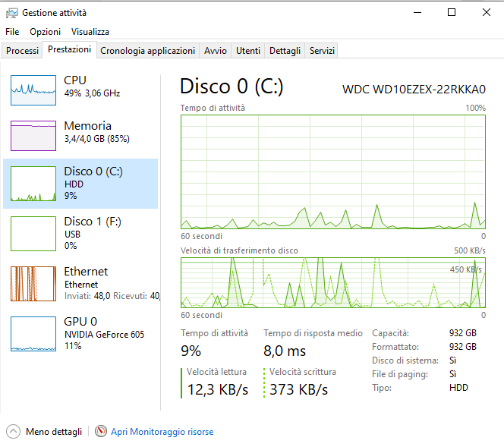Viewport: 504px width, 447px height.
Task: Click the Task Manager app icon in title bar
Action: click(11, 13)
